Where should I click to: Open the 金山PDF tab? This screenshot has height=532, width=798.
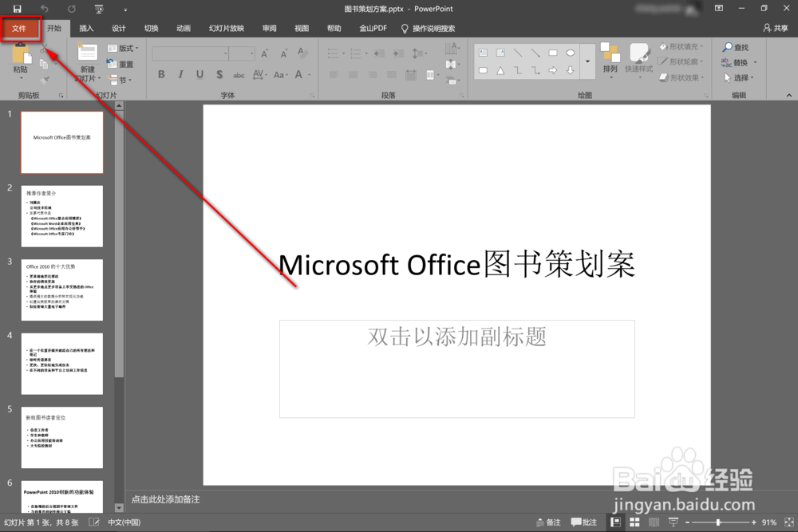373,29
